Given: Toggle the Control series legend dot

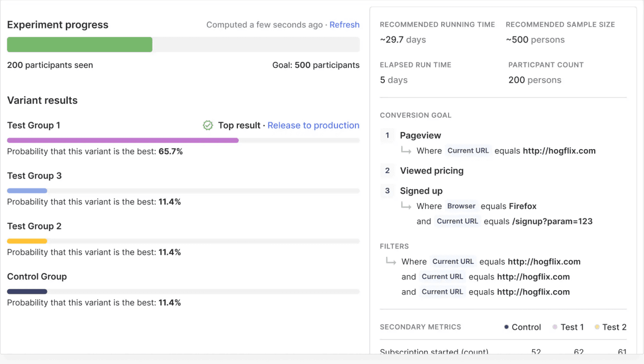Looking at the screenshot, I should click(505, 327).
